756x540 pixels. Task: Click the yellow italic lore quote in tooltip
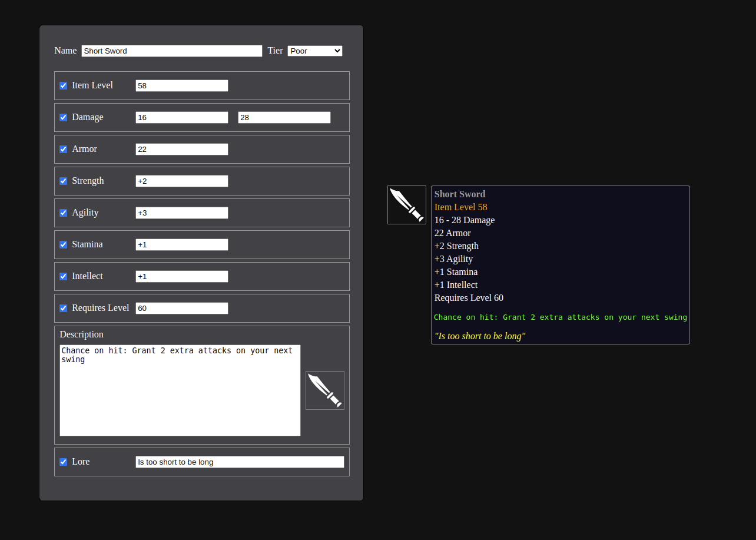pyautogui.click(x=480, y=336)
